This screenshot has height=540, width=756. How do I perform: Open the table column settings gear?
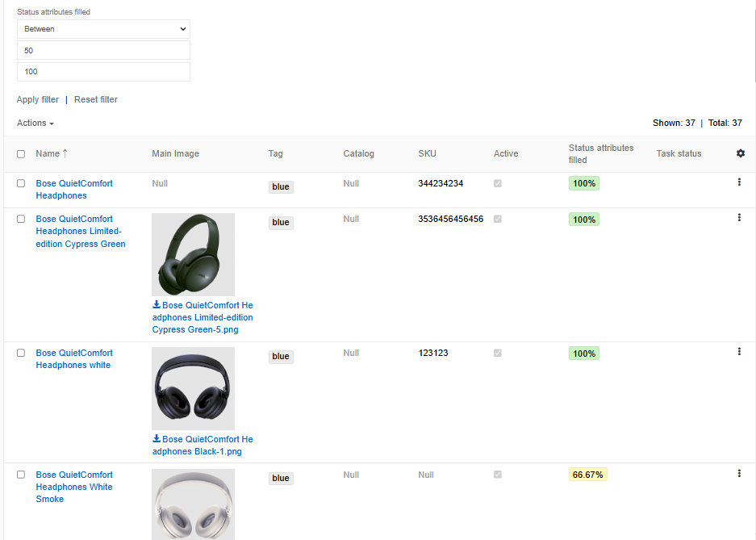coord(740,153)
